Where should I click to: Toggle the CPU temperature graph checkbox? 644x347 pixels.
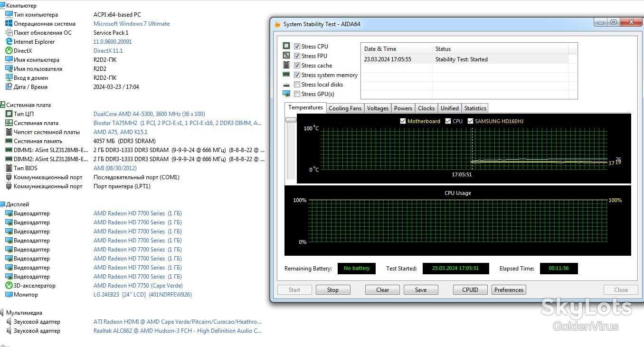click(448, 121)
